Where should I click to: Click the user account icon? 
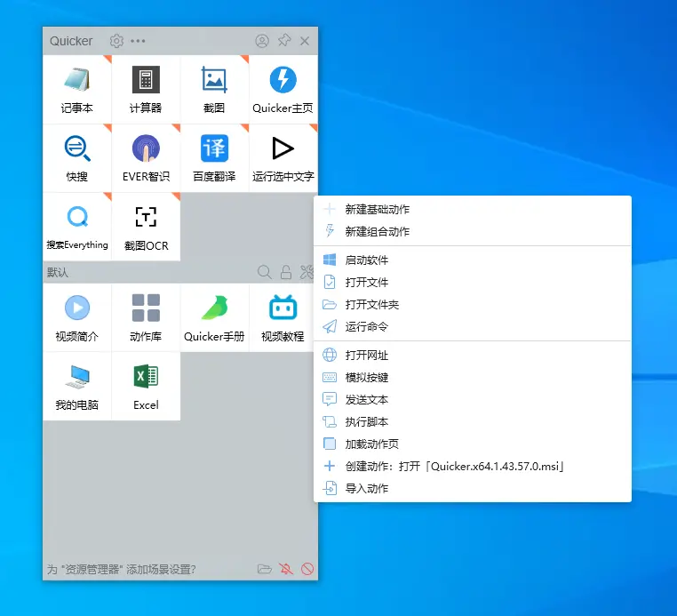(262, 41)
